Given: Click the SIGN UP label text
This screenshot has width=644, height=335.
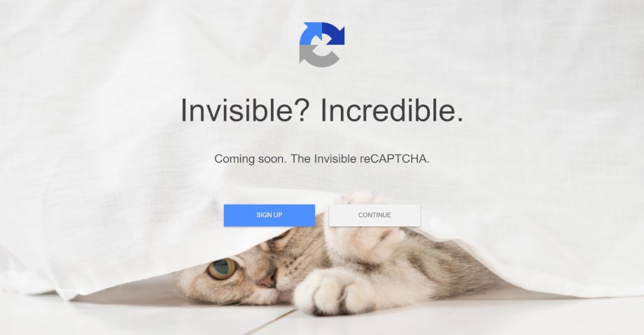Looking at the screenshot, I should point(269,215).
